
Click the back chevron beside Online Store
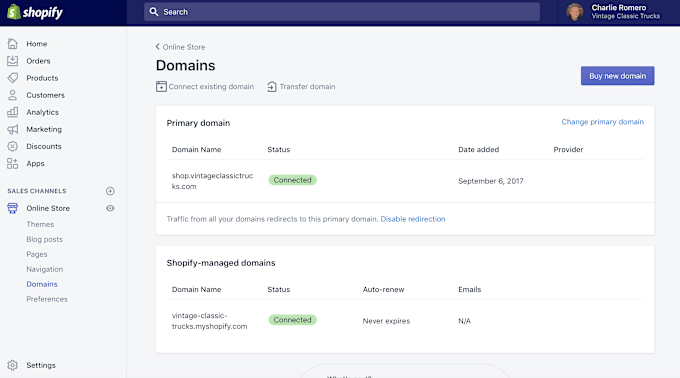(x=157, y=46)
